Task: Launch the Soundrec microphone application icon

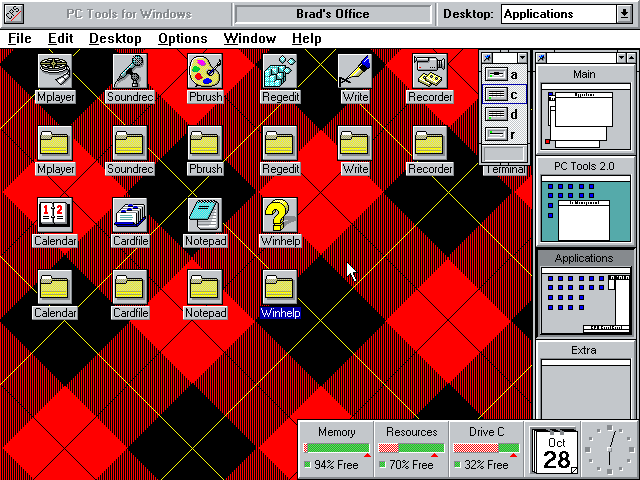Action: [130, 71]
